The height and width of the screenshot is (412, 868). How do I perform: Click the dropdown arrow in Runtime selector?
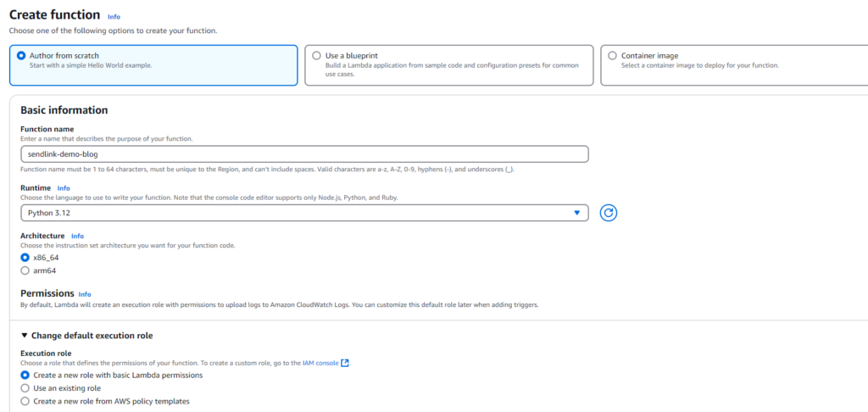576,213
